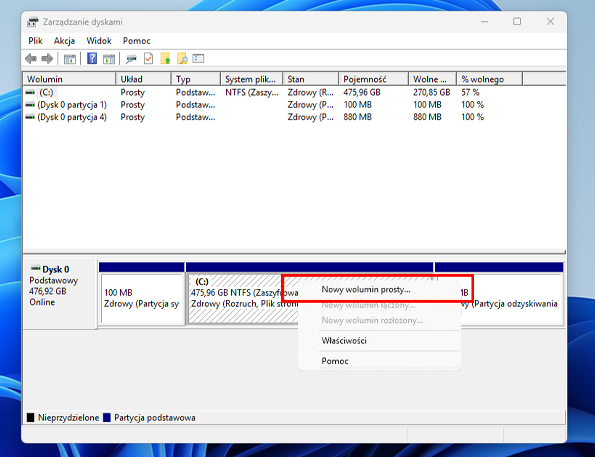Toggle the action pane toolbar icon
Screen dimensions: 595x457
click(109, 59)
